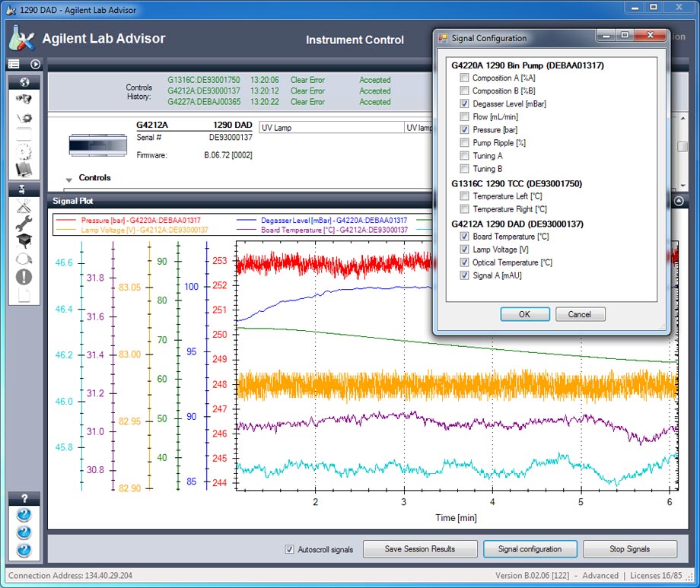Image resolution: width=700 pixels, height=588 pixels.
Task: Click the graduation cap icon in sidebar
Action: click(x=24, y=240)
